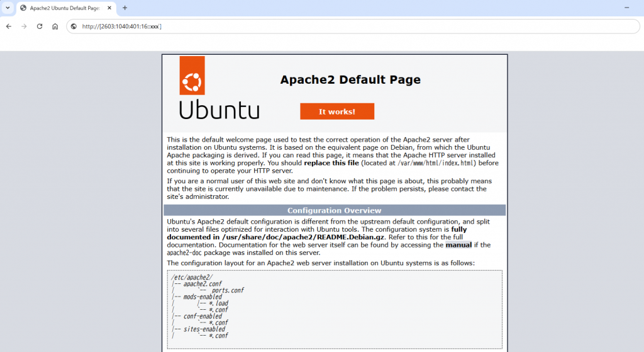The image size is (644, 352).
Task: Click the /etc/apache2/ line in tree
Action: pos(192,277)
